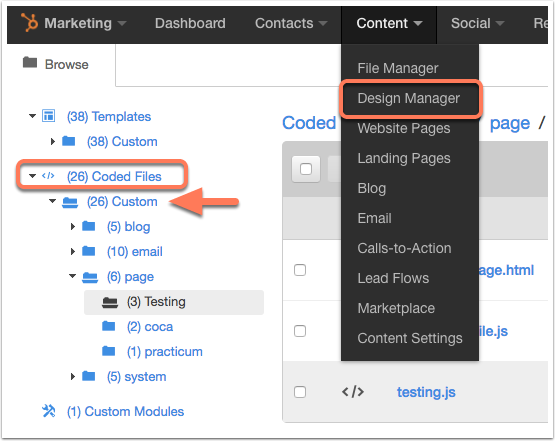This screenshot has height=441, width=555.
Task: Select (26) Coded Files tree label
Action: click(114, 176)
